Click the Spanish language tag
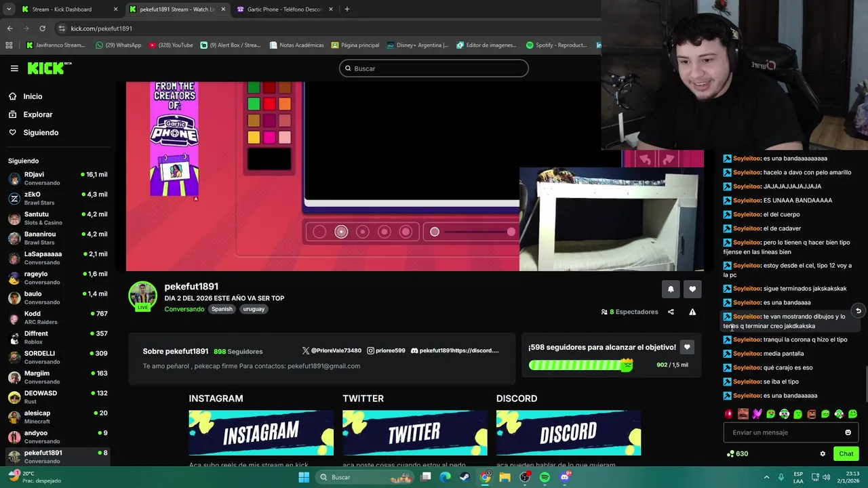 click(x=222, y=309)
